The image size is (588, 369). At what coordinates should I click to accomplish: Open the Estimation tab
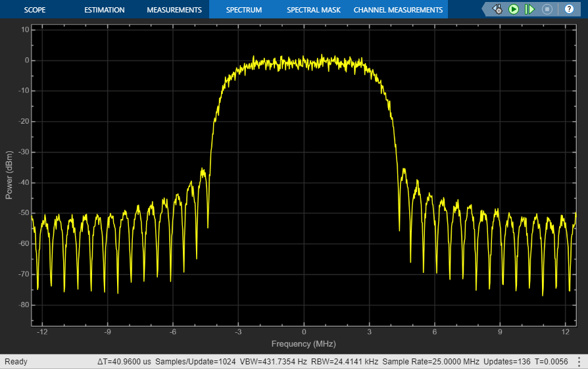coord(105,10)
